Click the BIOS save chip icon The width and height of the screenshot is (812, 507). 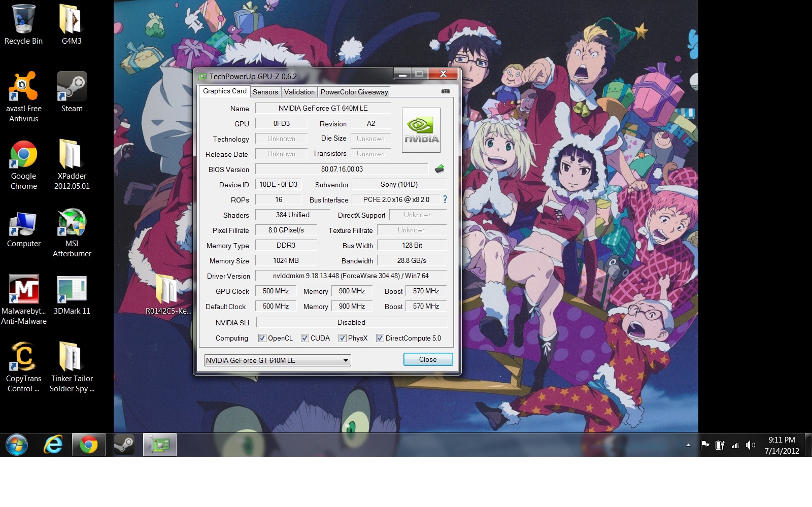[x=439, y=169]
